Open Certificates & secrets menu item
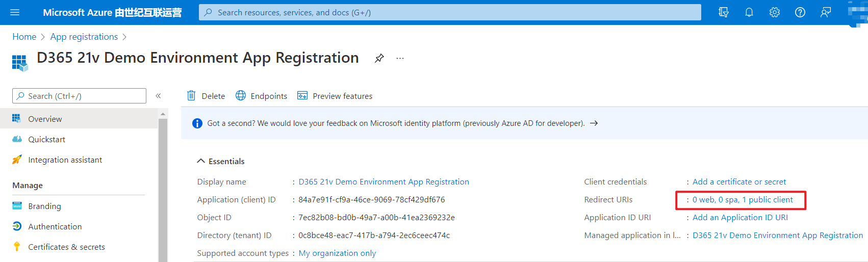Image resolution: width=868 pixels, height=262 pixels. (x=66, y=247)
